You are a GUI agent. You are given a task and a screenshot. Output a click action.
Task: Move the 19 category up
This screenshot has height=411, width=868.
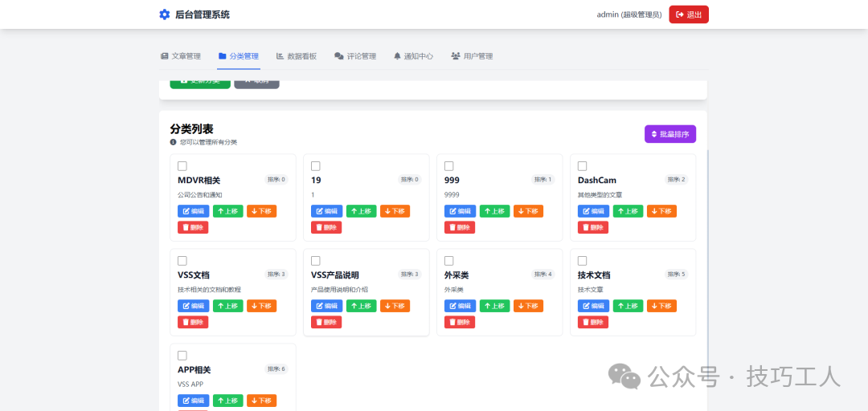[x=362, y=211]
